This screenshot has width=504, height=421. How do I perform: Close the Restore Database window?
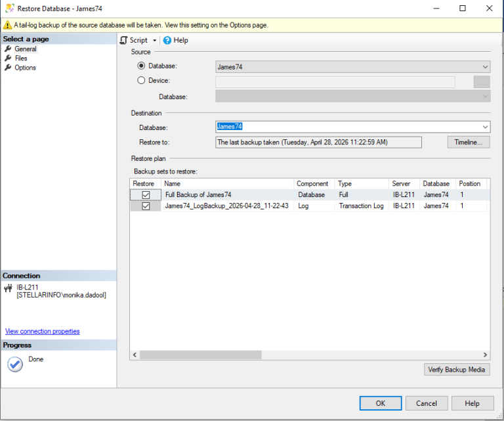pos(489,9)
